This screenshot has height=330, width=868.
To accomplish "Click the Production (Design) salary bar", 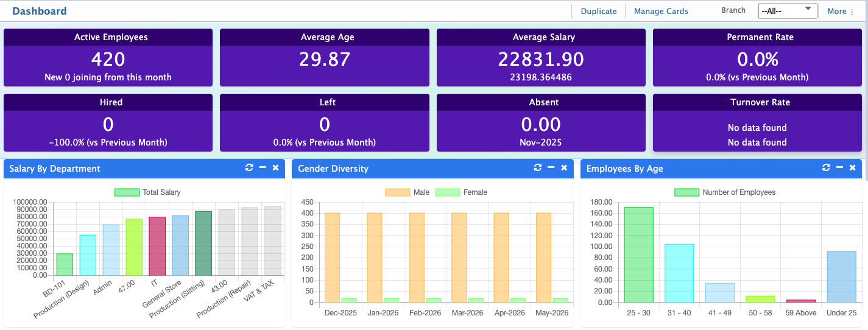I will tap(88, 255).
